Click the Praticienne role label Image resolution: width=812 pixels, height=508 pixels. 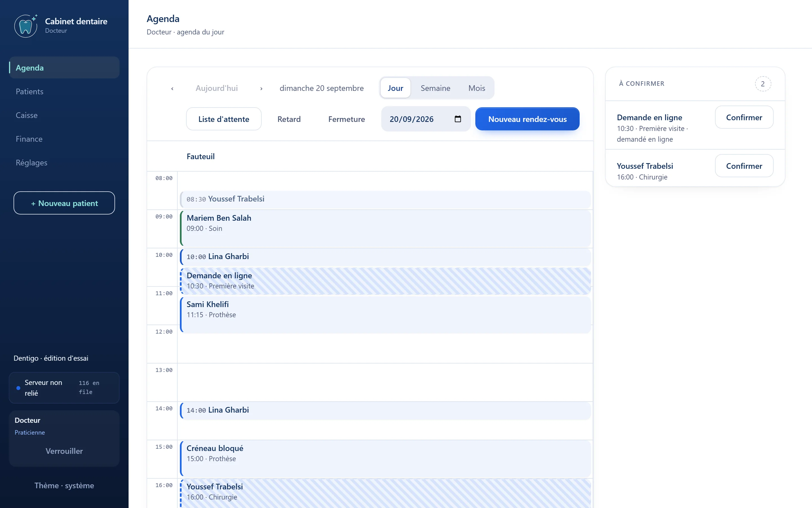(30, 432)
